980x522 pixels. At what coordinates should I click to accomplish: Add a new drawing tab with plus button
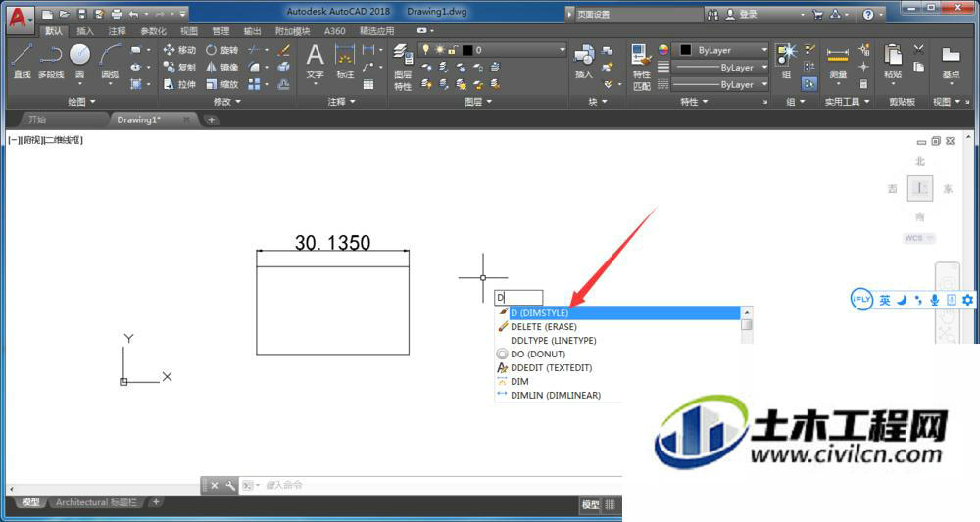pos(212,119)
